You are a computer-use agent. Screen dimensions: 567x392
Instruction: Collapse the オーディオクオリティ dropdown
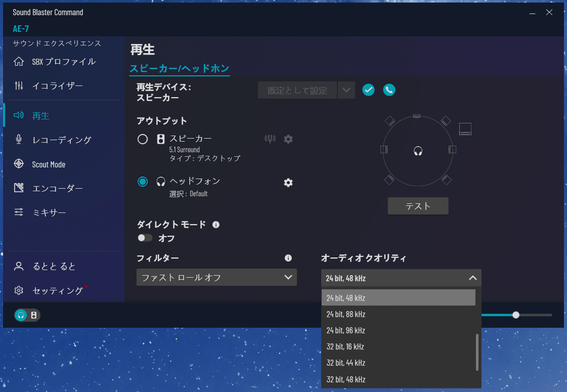[473, 278]
